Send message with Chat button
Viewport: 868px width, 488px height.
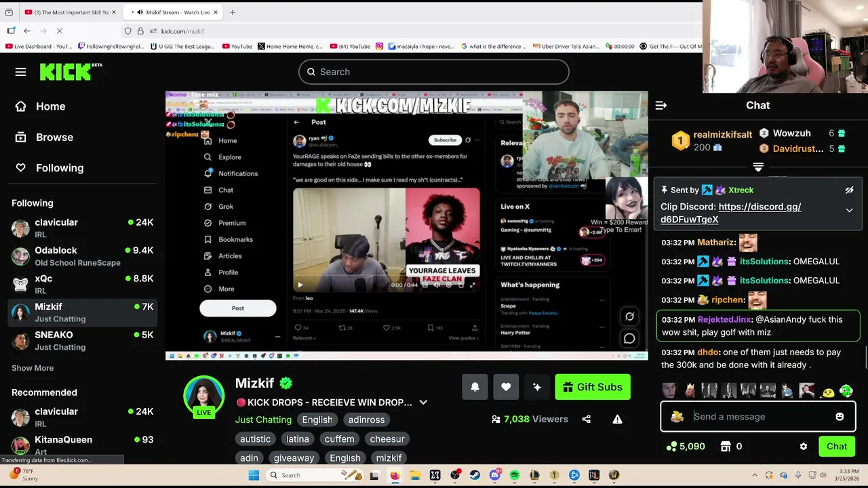click(837, 447)
